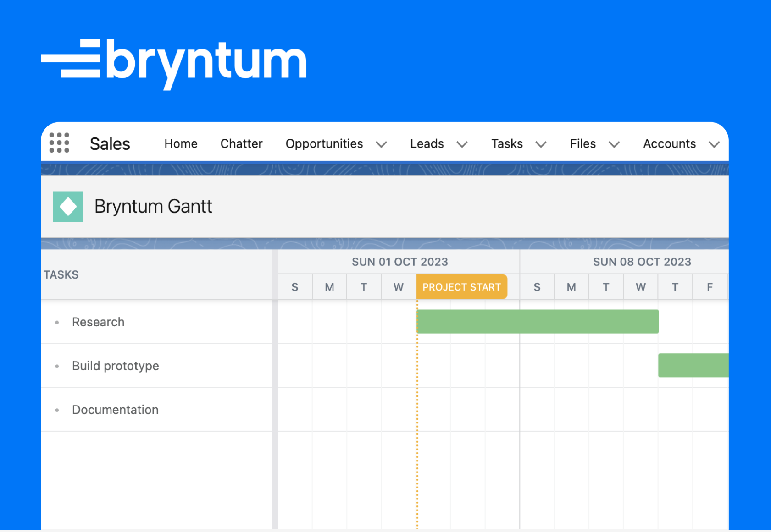Image resolution: width=771 pixels, height=532 pixels.
Task: Click the Sales app name
Action: tap(110, 143)
